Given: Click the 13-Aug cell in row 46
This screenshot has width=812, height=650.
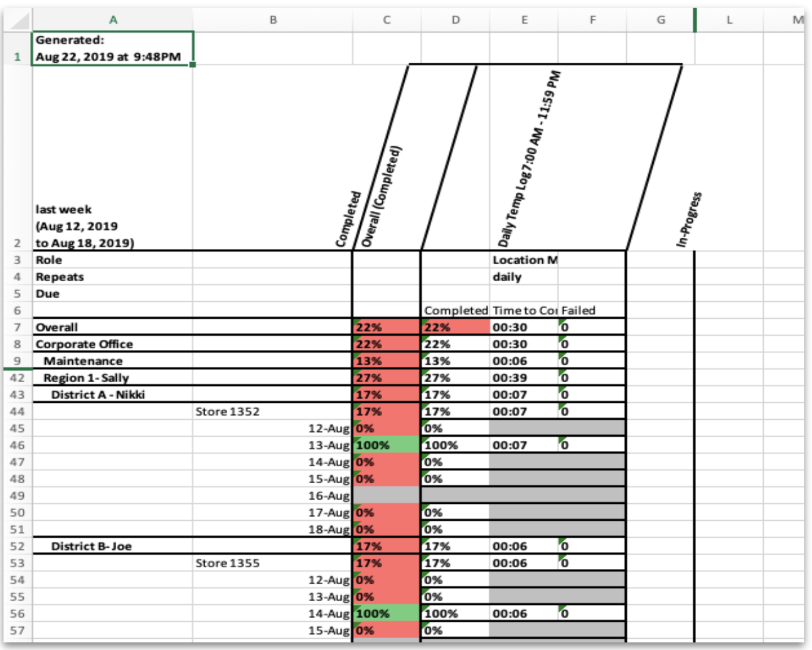Looking at the screenshot, I should coord(273,445).
